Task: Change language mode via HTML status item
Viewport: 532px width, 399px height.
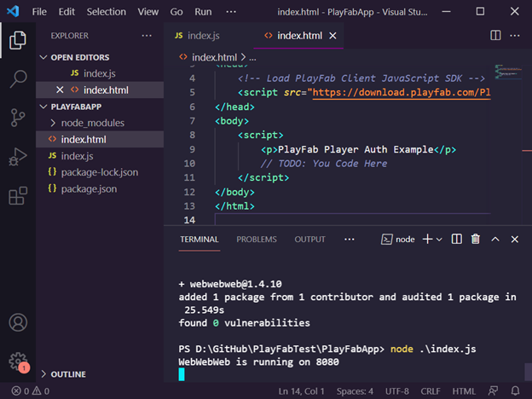Action: tap(464, 391)
